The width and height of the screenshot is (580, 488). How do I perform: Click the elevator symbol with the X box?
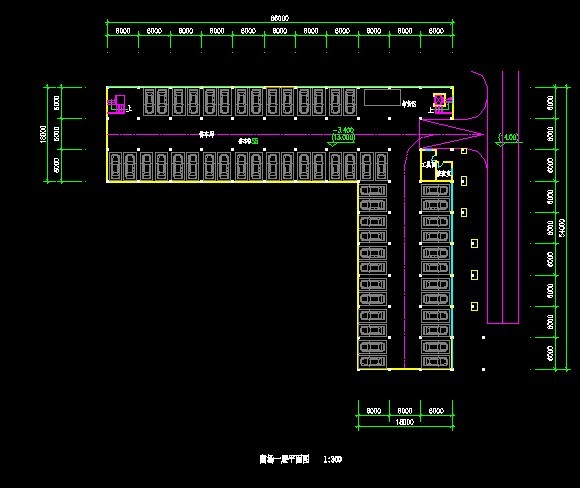point(439,100)
